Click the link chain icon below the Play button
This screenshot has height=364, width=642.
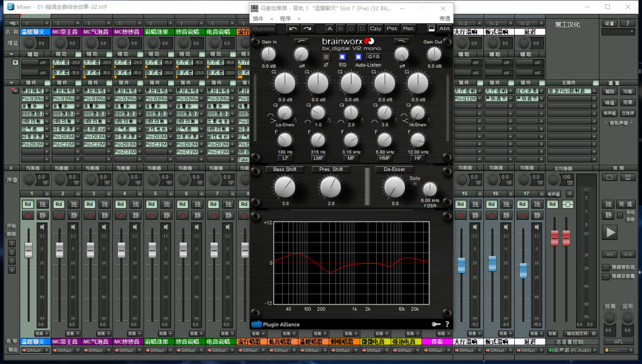coord(609,254)
